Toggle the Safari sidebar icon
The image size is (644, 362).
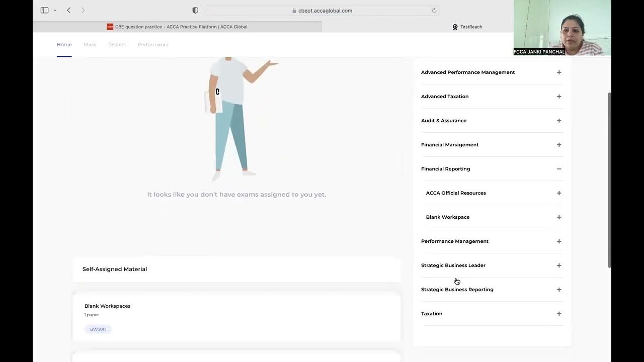click(44, 10)
